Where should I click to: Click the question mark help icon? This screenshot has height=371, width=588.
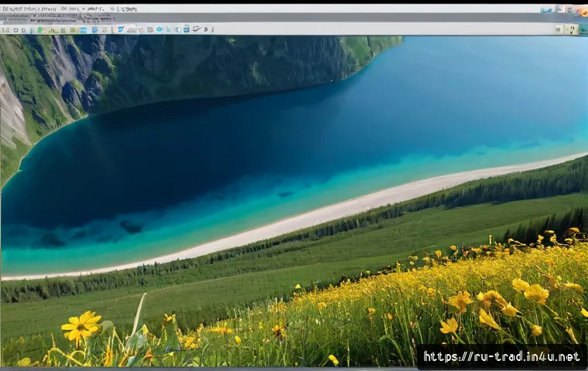pos(572,29)
